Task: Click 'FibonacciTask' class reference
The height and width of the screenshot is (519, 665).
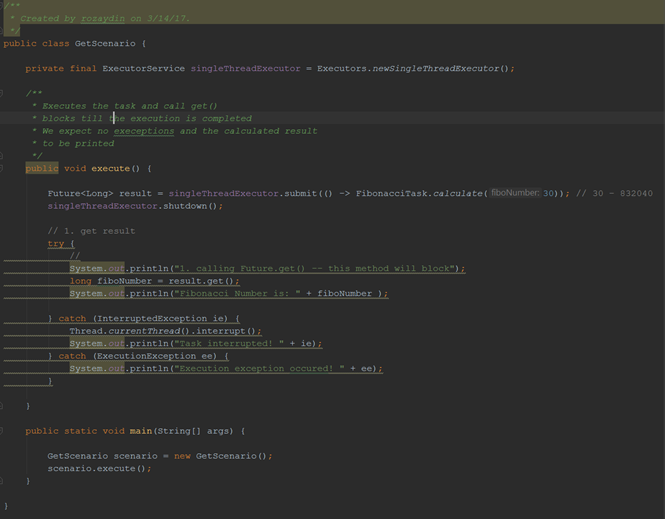Action: [x=391, y=193]
